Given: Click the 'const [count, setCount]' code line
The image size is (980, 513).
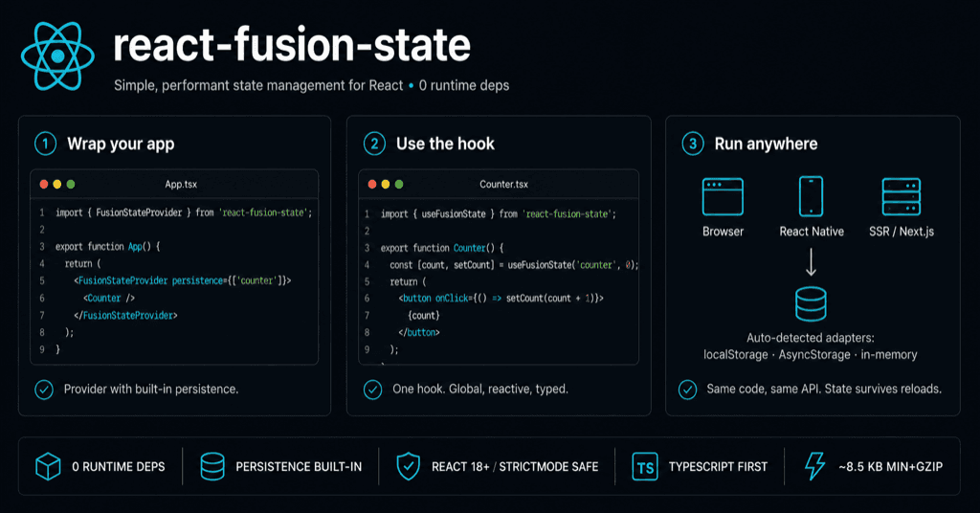Looking at the screenshot, I should (x=514, y=265).
